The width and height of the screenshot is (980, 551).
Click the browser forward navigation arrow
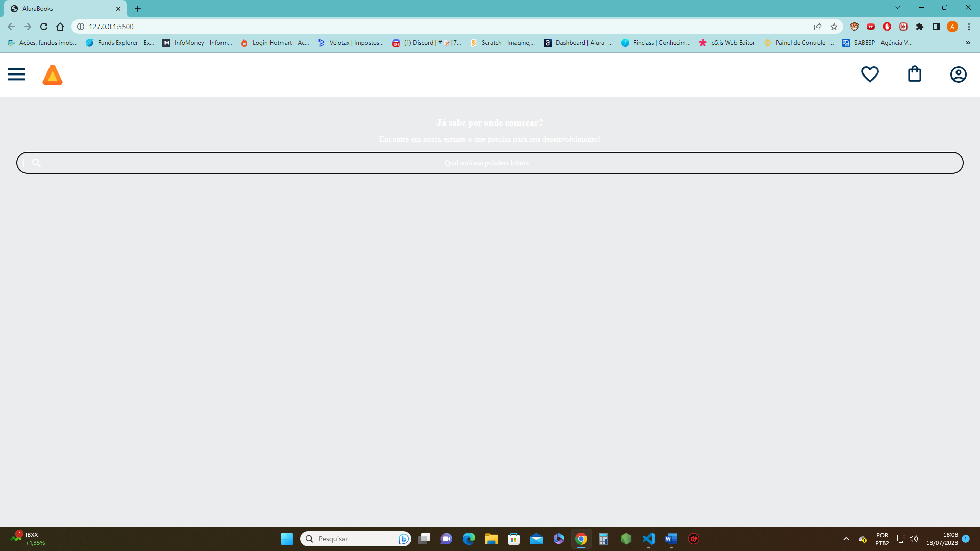[27, 26]
